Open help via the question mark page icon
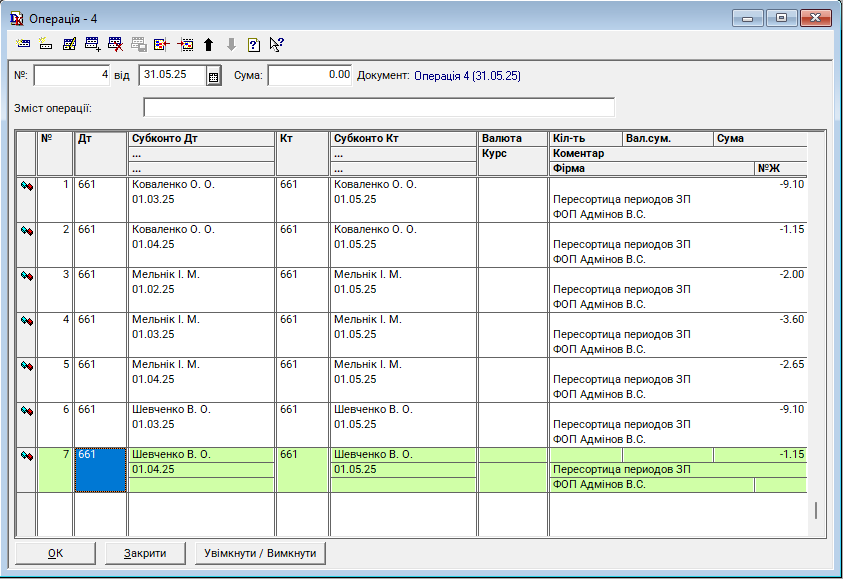The height and width of the screenshot is (579, 843). 254,44
